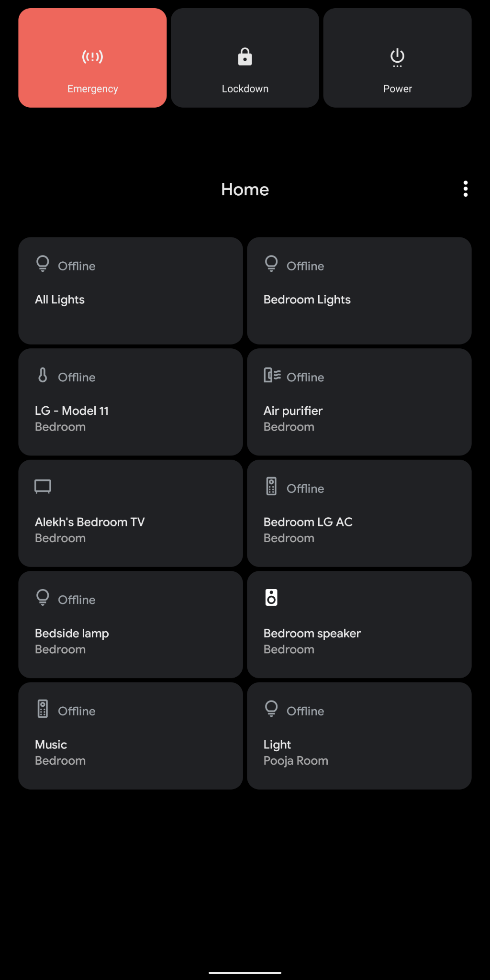
Task: Toggle the Bedroom Lights tile
Action: click(359, 291)
